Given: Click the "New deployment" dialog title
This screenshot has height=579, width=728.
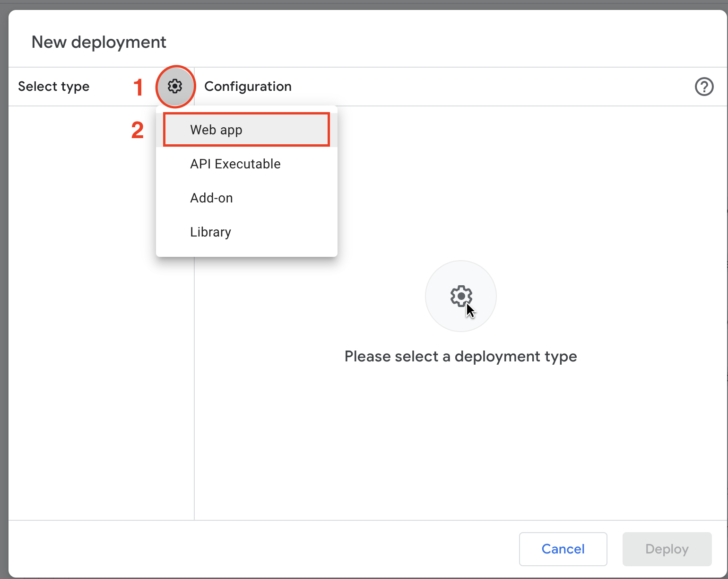Looking at the screenshot, I should [99, 42].
